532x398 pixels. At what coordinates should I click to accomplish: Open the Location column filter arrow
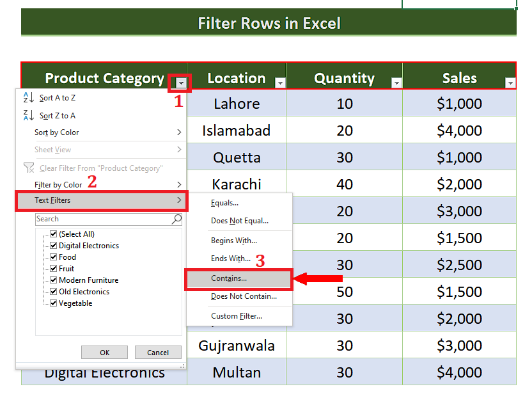click(x=280, y=83)
